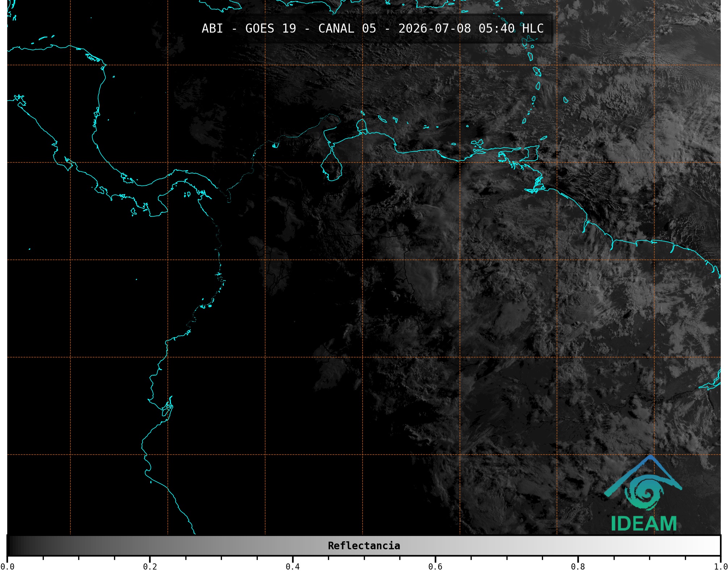Click the colorbar tick label 1.0
Screen dimensions: 728x571
(x=720, y=567)
